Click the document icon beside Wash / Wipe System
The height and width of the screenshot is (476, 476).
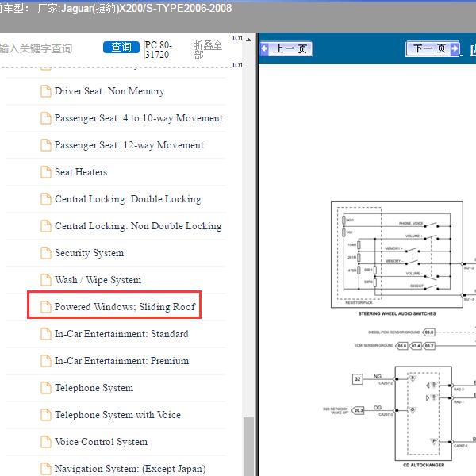46,280
